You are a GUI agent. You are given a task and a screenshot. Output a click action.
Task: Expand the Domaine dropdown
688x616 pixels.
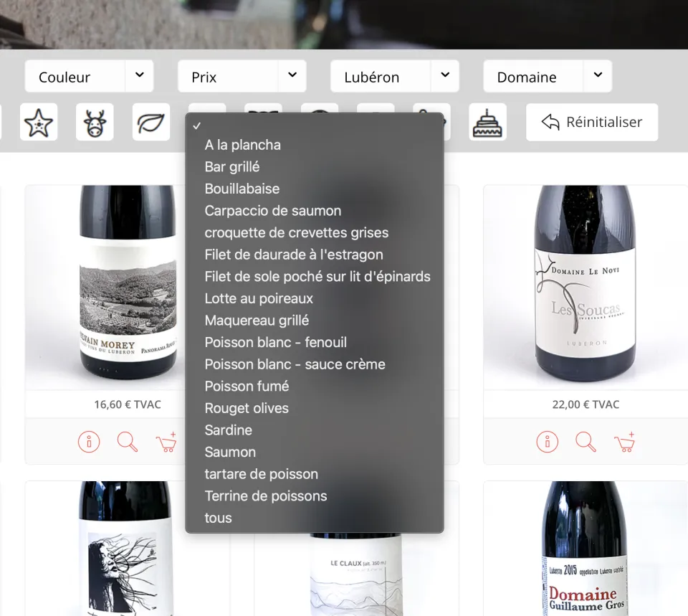547,77
